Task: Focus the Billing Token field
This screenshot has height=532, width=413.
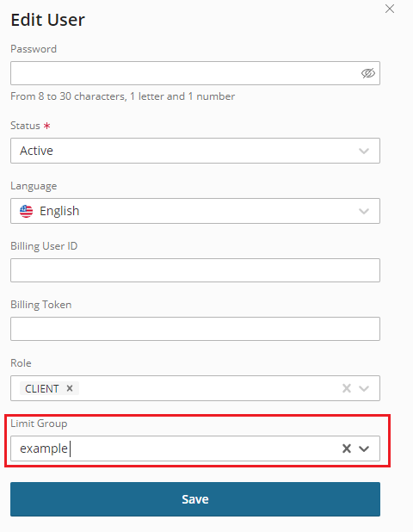Action: point(195,329)
